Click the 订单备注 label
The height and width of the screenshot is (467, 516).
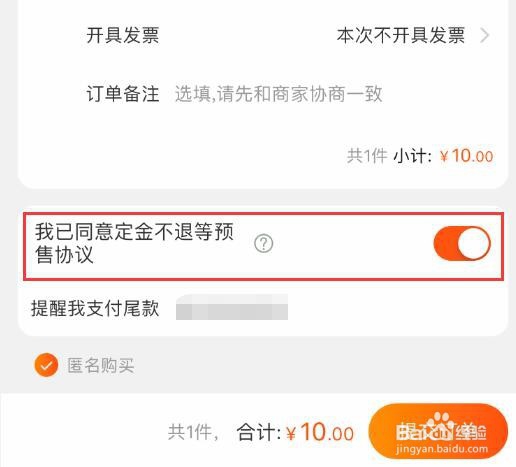tap(123, 94)
